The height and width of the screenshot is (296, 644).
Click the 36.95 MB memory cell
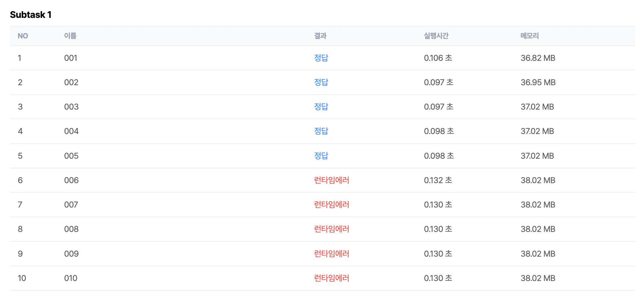(538, 82)
